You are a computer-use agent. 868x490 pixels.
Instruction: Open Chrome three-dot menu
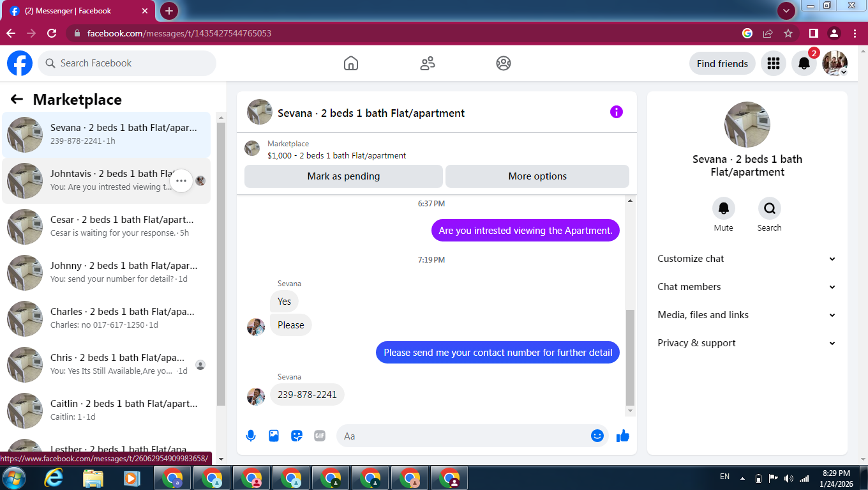(x=855, y=33)
